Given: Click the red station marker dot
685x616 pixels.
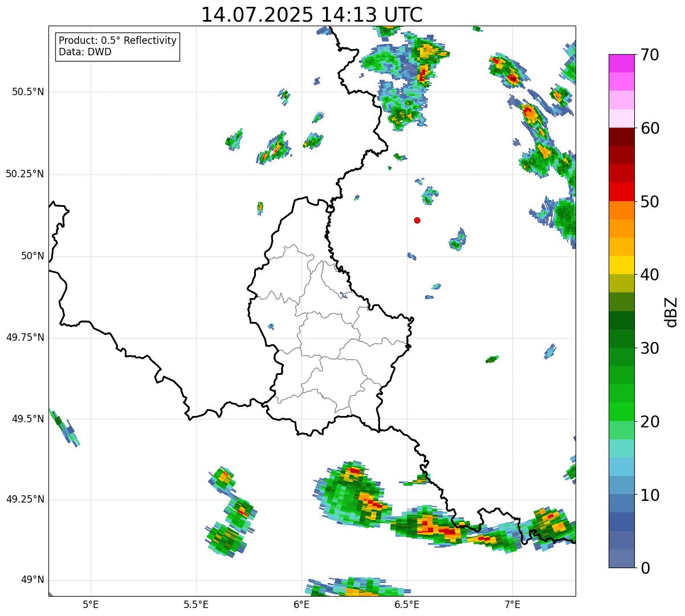Looking at the screenshot, I should (x=417, y=220).
